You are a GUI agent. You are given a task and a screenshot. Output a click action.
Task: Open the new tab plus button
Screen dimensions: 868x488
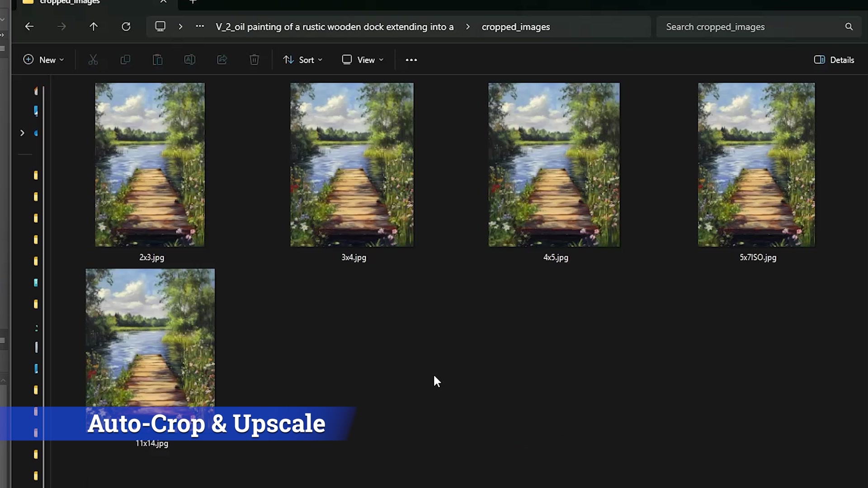point(193,2)
